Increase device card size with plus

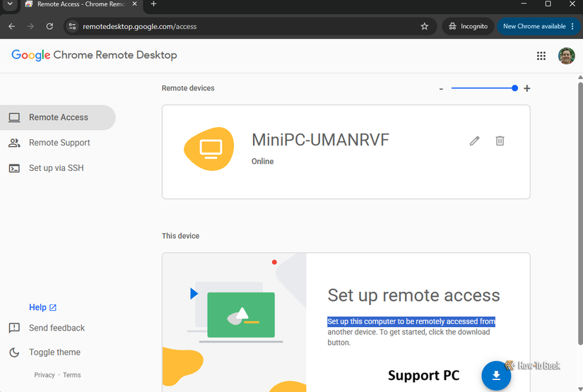[x=527, y=88]
